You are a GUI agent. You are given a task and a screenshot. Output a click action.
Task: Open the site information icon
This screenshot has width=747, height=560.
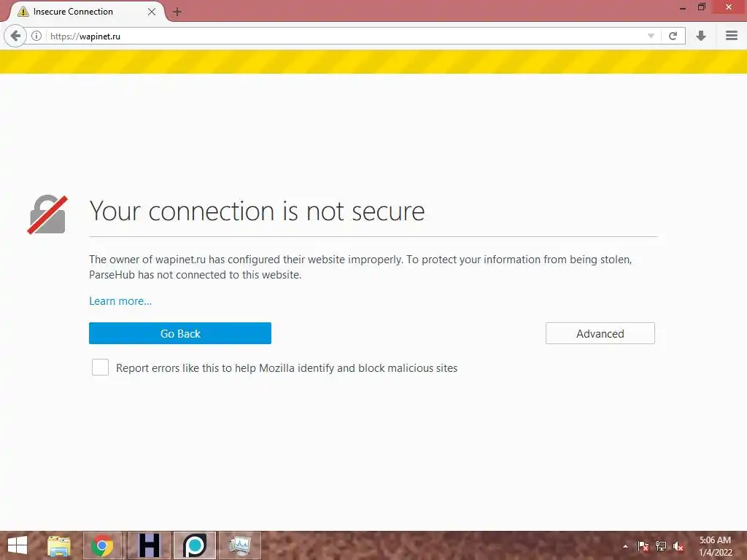[36, 36]
